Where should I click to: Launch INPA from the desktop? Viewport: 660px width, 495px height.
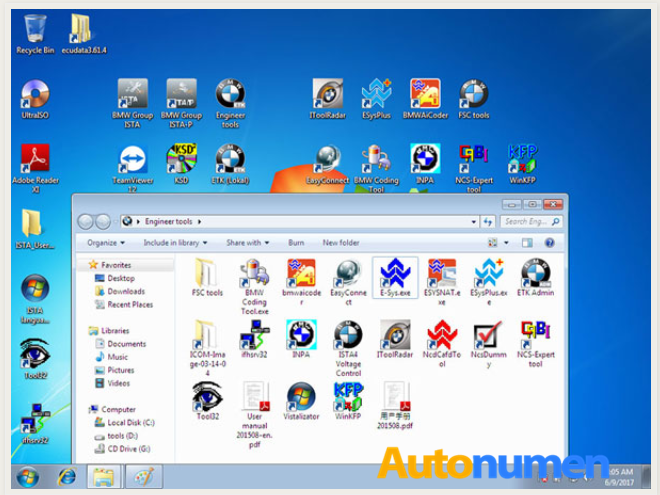[x=425, y=164]
